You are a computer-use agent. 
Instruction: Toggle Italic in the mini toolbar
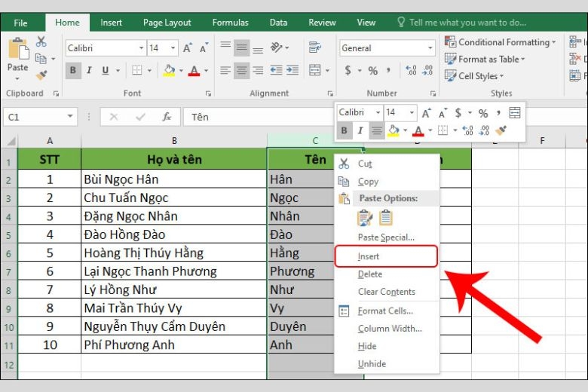pyautogui.click(x=360, y=130)
